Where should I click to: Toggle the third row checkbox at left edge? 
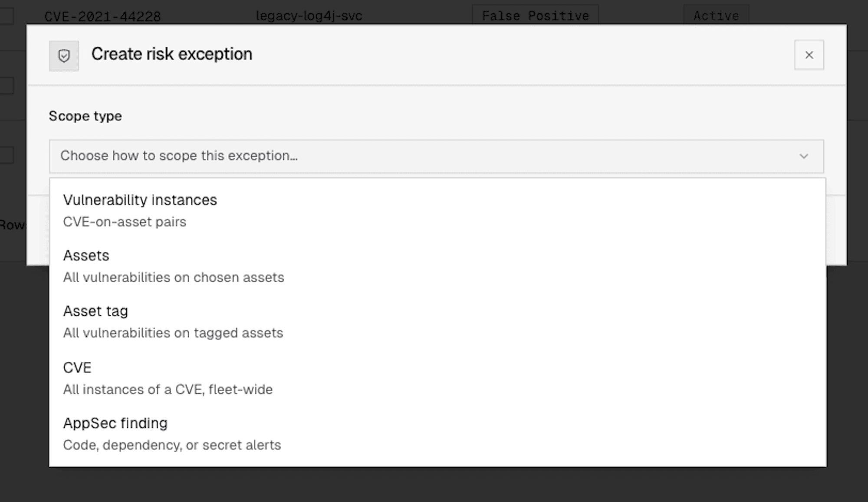click(x=6, y=155)
